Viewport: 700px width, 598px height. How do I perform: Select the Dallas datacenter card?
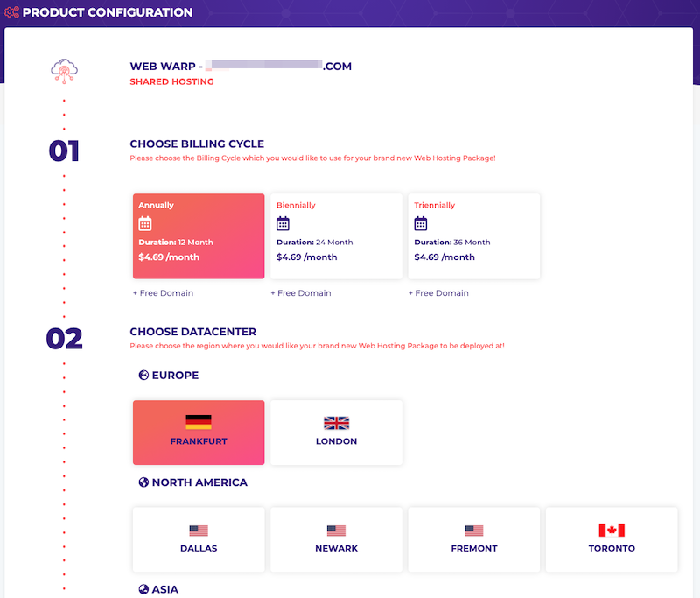(x=199, y=539)
